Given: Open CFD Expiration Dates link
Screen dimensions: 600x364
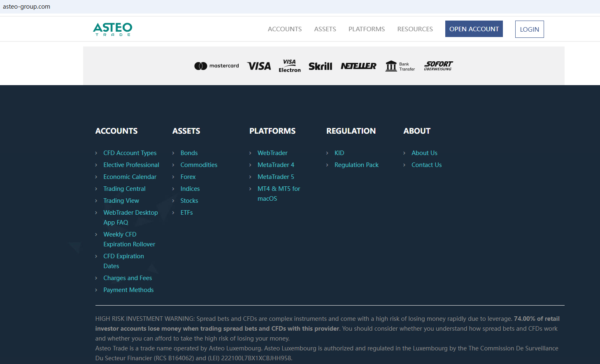Looking at the screenshot, I should (124, 261).
